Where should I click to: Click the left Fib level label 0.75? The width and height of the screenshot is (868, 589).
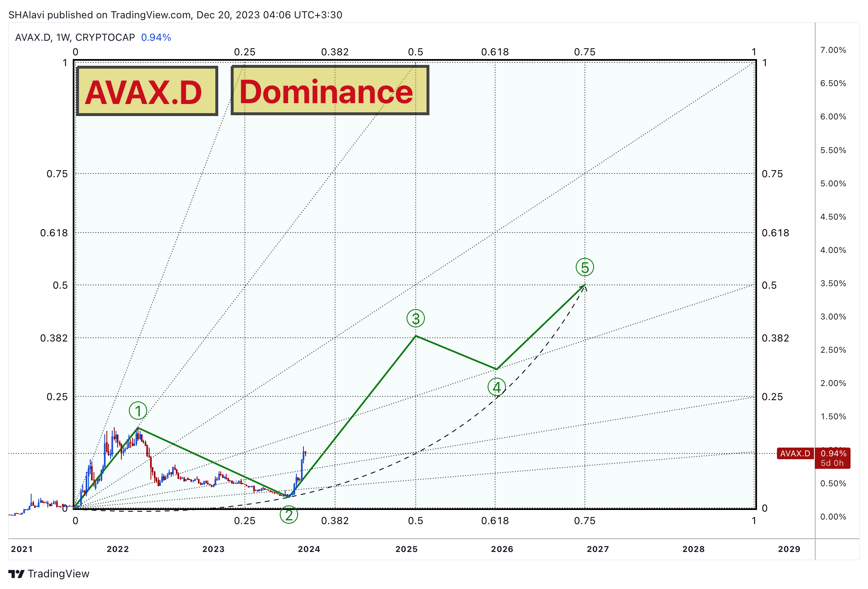57,174
